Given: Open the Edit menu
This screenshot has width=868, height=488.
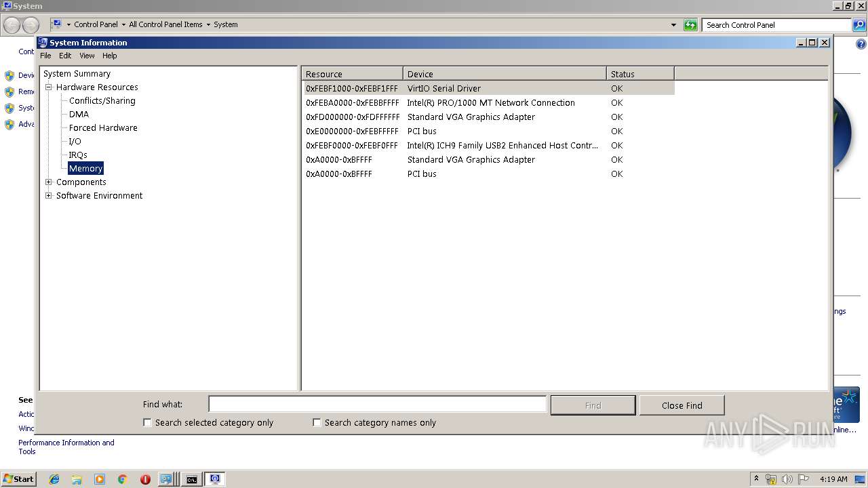Looking at the screenshot, I should point(65,56).
